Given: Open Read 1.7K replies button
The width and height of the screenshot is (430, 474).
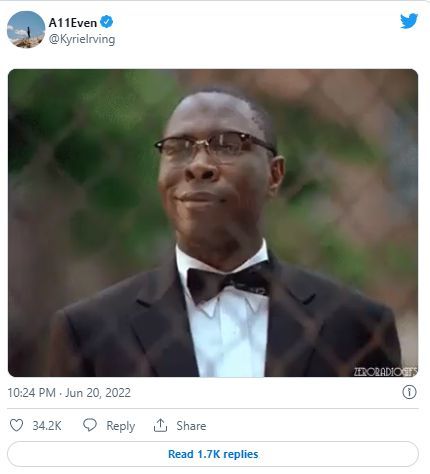Looking at the screenshot, I should 213,454.
